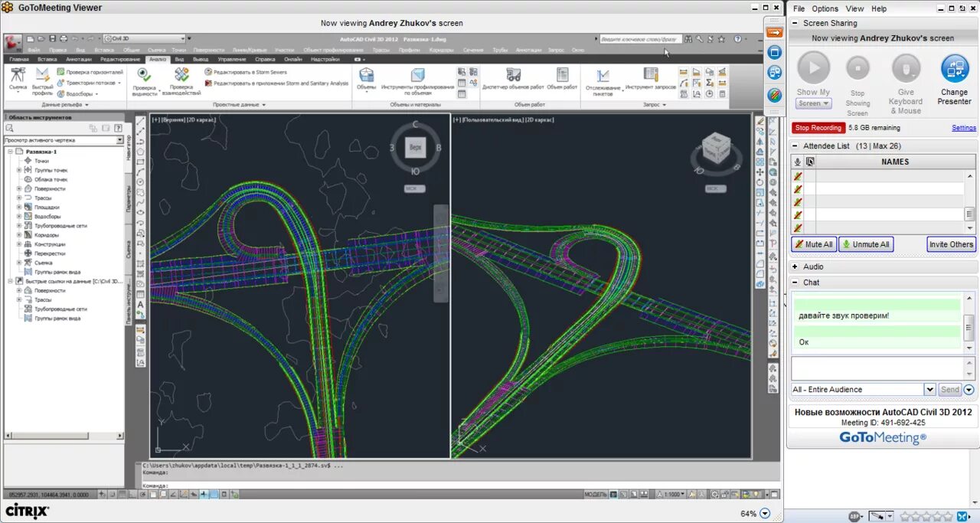Image resolution: width=980 pixels, height=523 pixels.
Task: Click the Print icon in quick access toolbar
Action: [63, 38]
